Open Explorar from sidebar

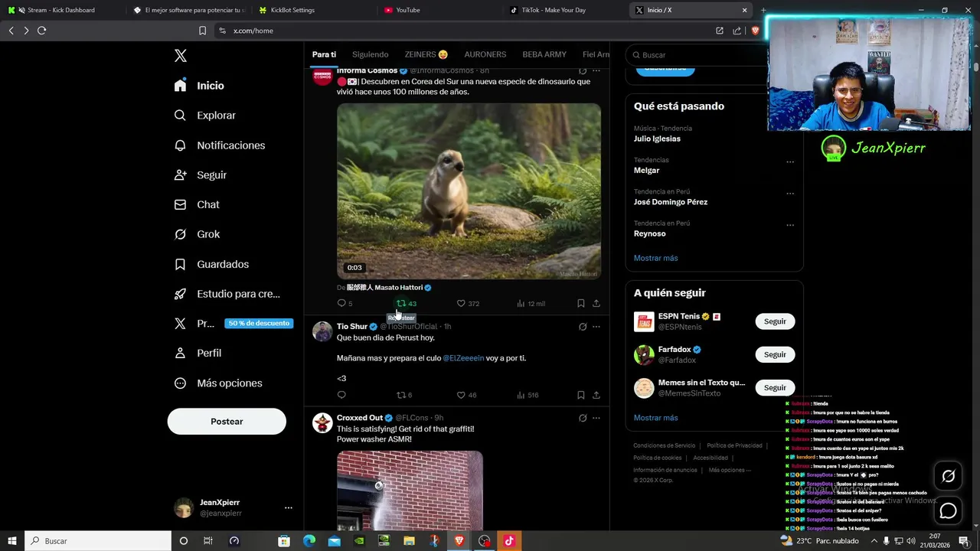click(x=204, y=116)
